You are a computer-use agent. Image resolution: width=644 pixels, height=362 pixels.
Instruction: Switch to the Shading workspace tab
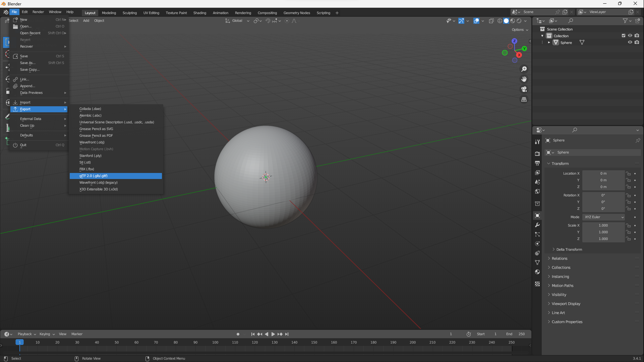200,13
